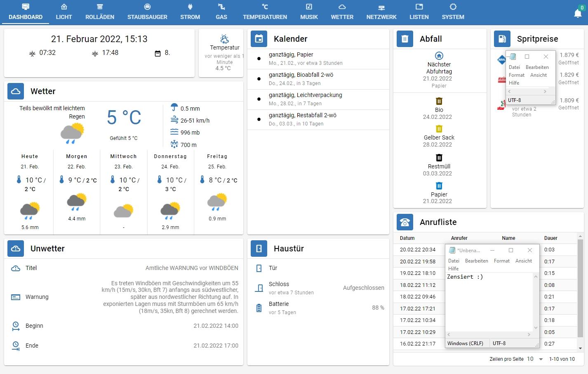Switch to Temperaturen tab
This screenshot has width=588, height=374.
(x=265, y=12)
